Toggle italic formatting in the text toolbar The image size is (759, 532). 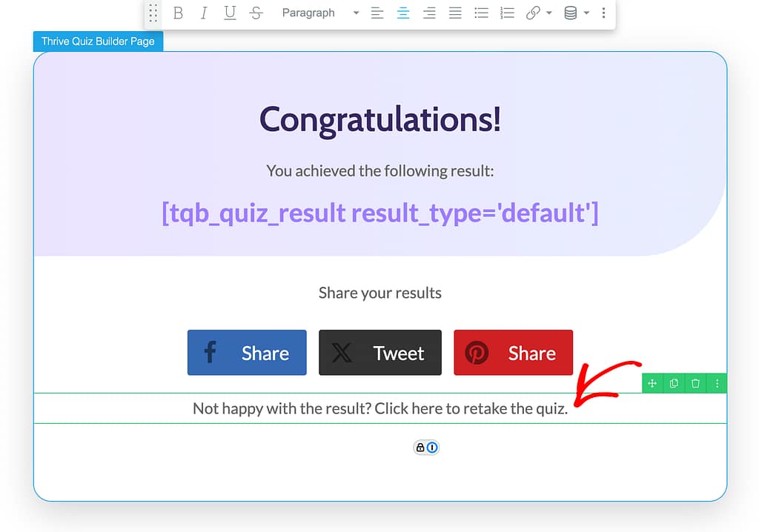coord(204,13)
